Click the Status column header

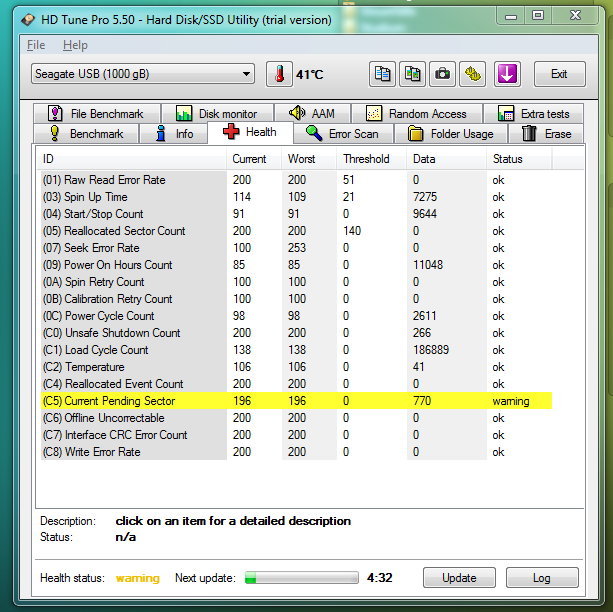coord(520,159)
